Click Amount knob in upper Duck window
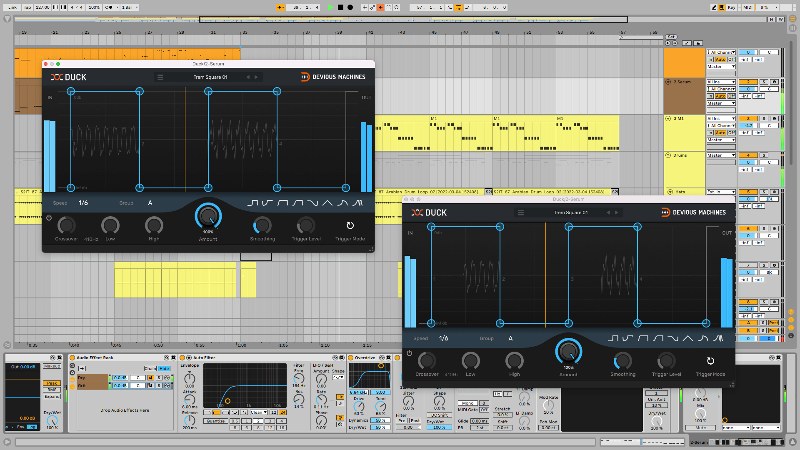This screenshot has width=800, height=450. tap(208, 214)
